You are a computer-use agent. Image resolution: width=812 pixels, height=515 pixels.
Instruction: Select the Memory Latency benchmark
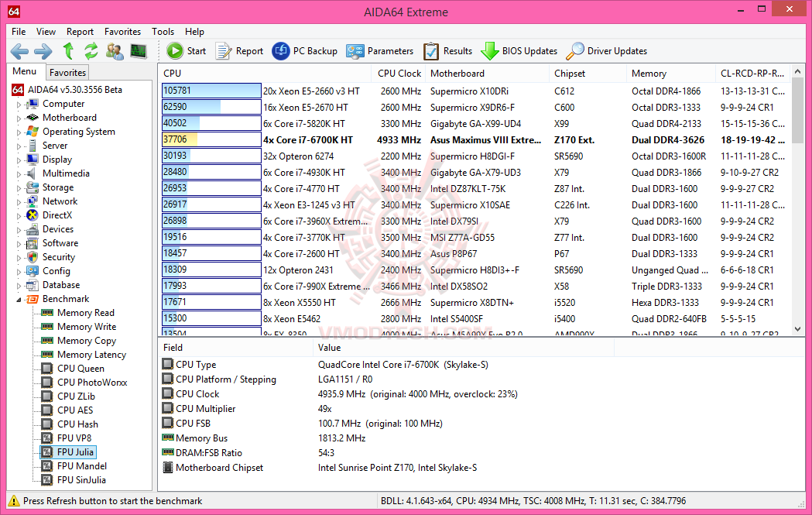91,355
